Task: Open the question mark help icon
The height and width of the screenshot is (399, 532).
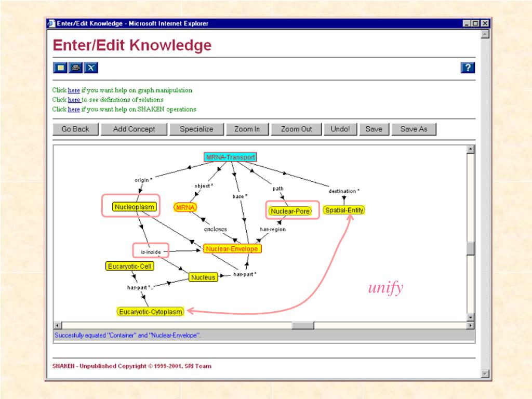Action: 468,68
